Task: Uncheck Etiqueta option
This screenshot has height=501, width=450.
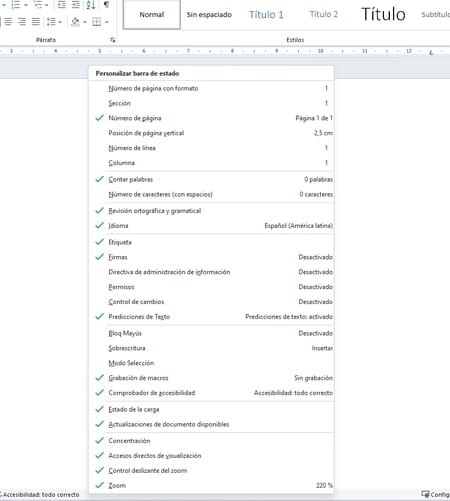Action: pos(212,242)
